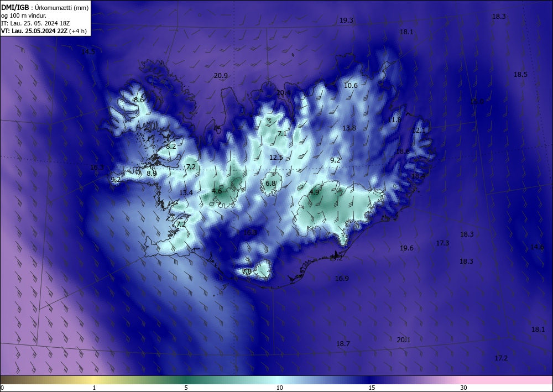
Task: Click the 8.9 value label
Action: pyautogui.click(x=152, y=174)
